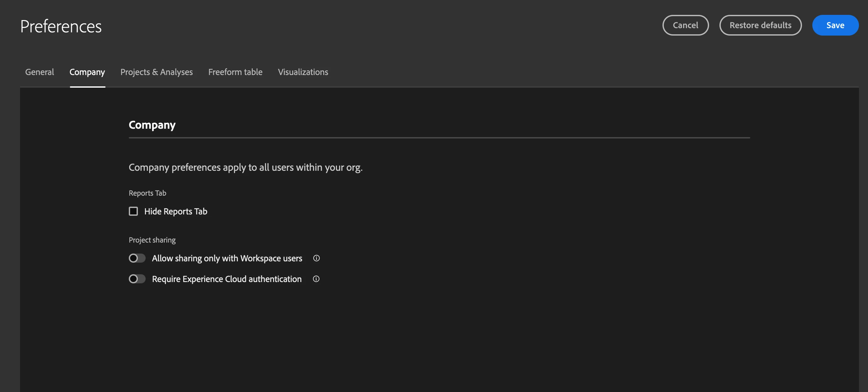Switch to the General tab
This screenshot has height=392, width=868.
coord(39,72)
